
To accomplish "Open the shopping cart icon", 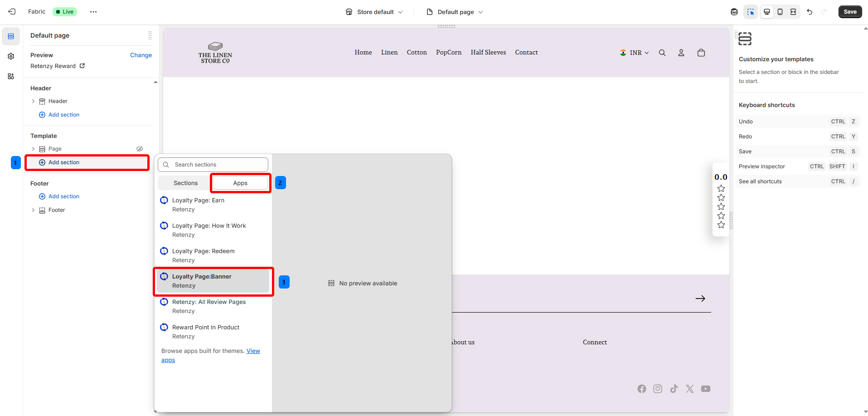I will coord(701,53).
